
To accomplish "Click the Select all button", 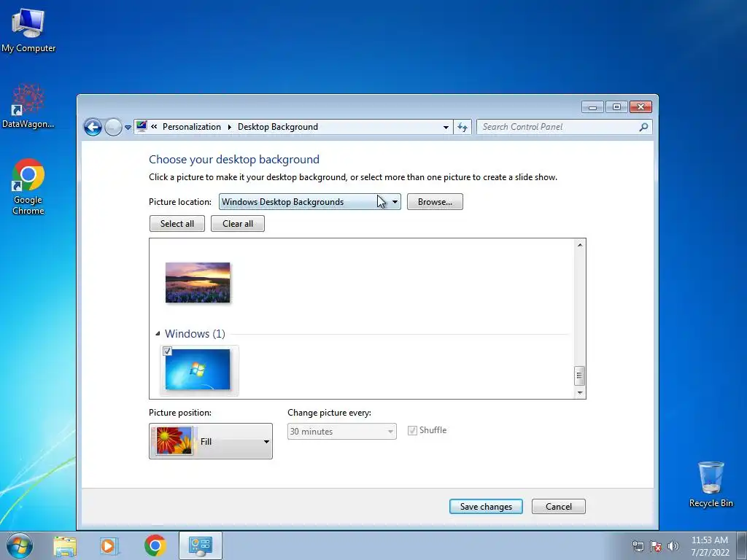I will [177, 224].
